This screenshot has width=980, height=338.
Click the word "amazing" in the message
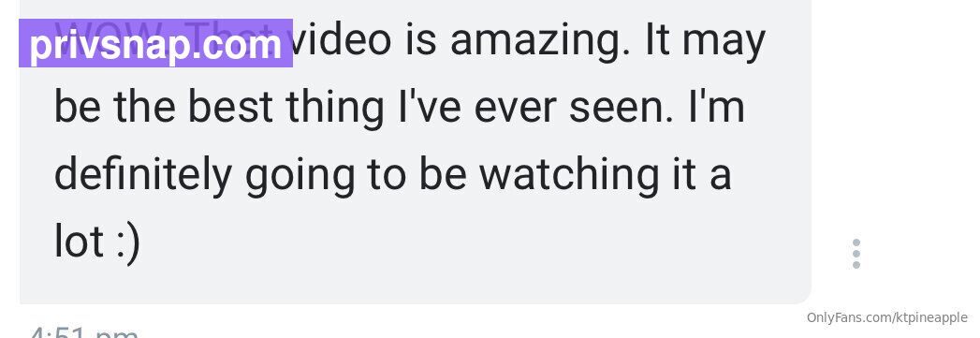point(540,42)
